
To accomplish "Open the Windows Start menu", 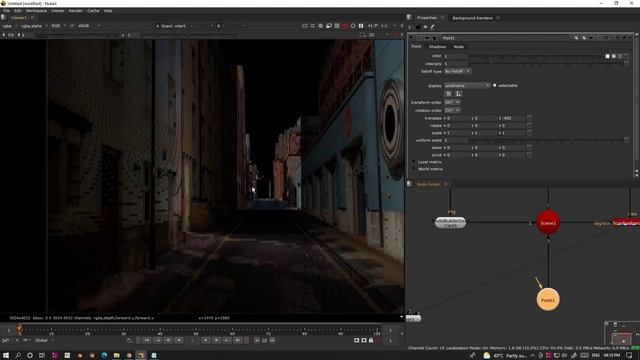I will point(6,356).
